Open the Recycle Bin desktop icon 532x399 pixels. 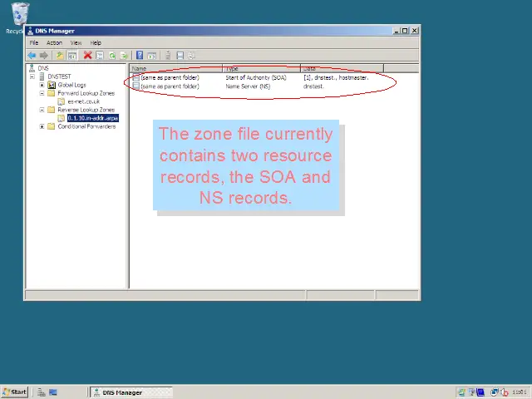[x=20, y=13]
